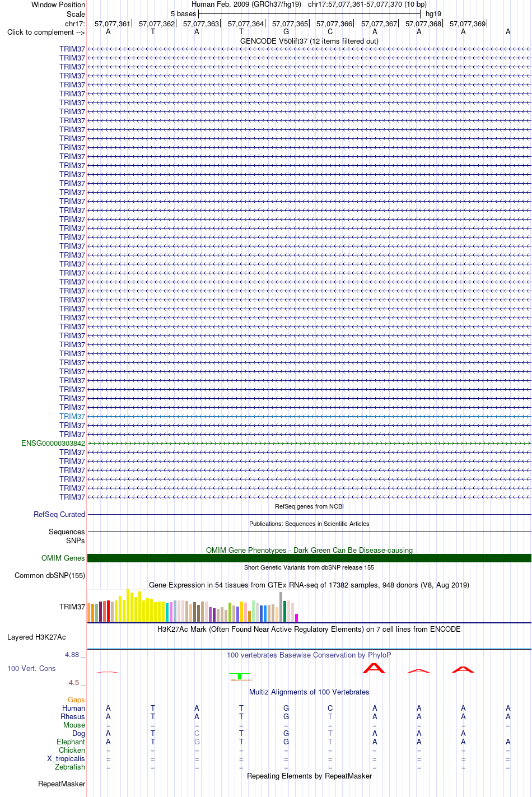Viewport: 532px width, 797px height.
Task: Click the TRIM37 label beside the GTEx chart
Action: coord(72,607)
